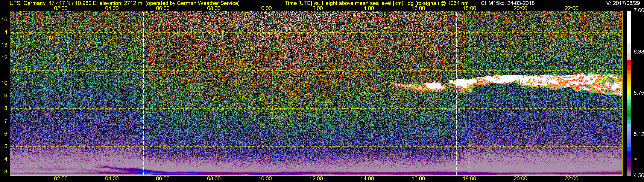Click the 04:00 label on the upper time axis
The image size is (644, 182).
[112, 8]
